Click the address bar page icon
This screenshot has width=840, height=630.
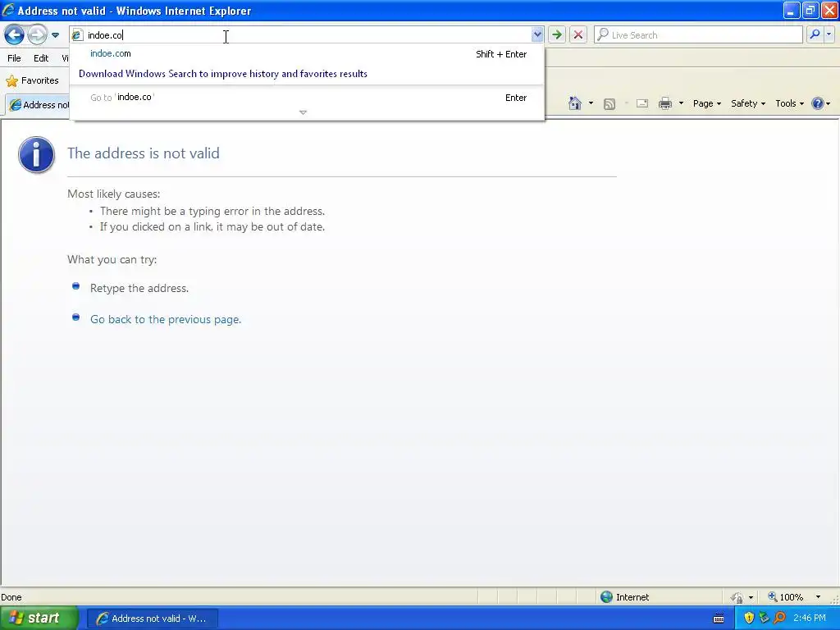tap(77, 35)
